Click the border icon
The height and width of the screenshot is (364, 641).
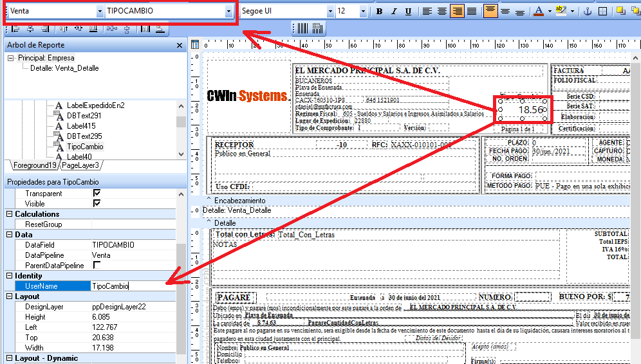pos(602,11)
